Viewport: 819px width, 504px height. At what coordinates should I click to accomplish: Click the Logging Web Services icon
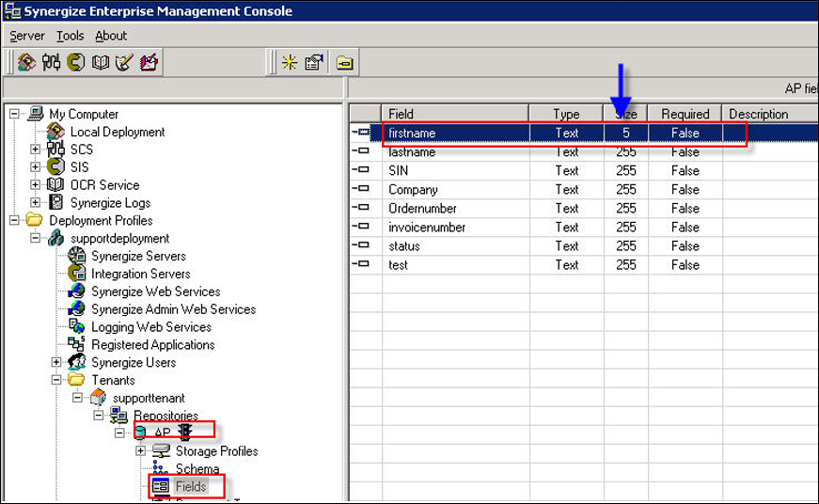point(77,326)
